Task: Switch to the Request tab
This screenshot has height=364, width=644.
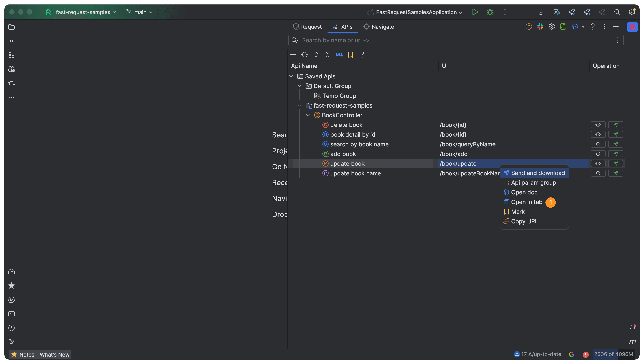Action: 307,27
